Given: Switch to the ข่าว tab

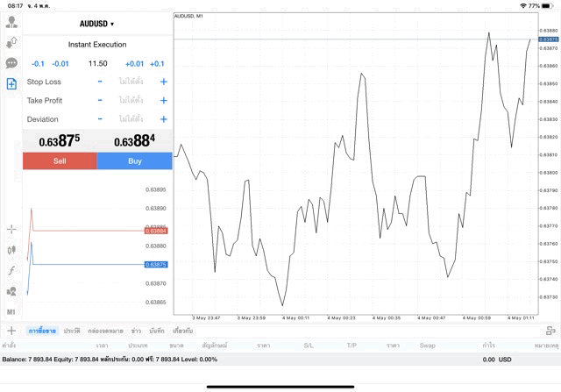Looking at the screenshot, I should 136,331.
